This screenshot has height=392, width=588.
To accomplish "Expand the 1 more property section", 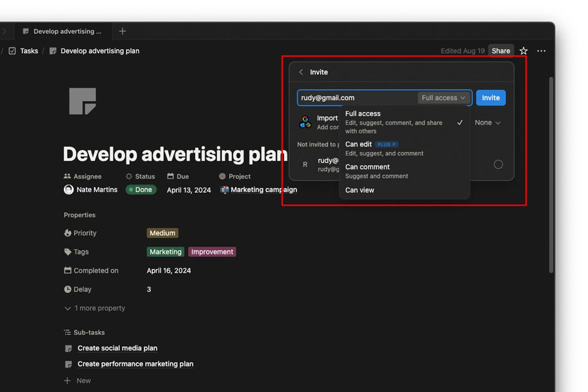I will [95, 308].
